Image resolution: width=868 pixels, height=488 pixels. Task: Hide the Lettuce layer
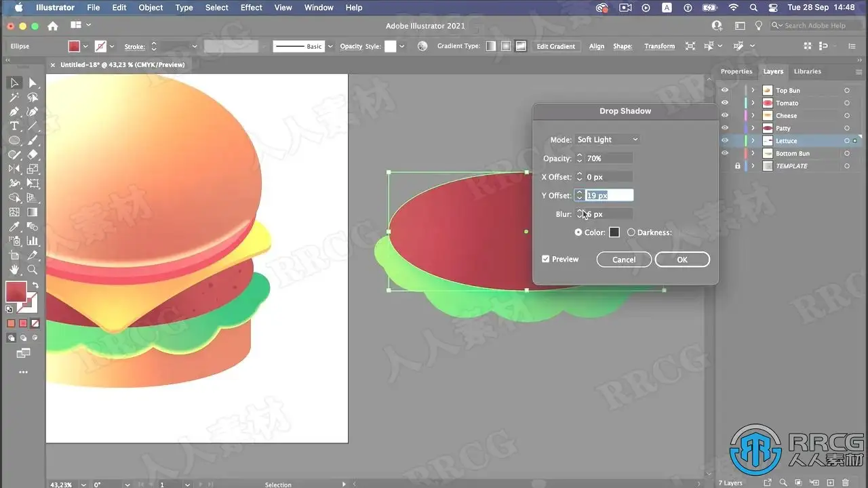(725, 140)
